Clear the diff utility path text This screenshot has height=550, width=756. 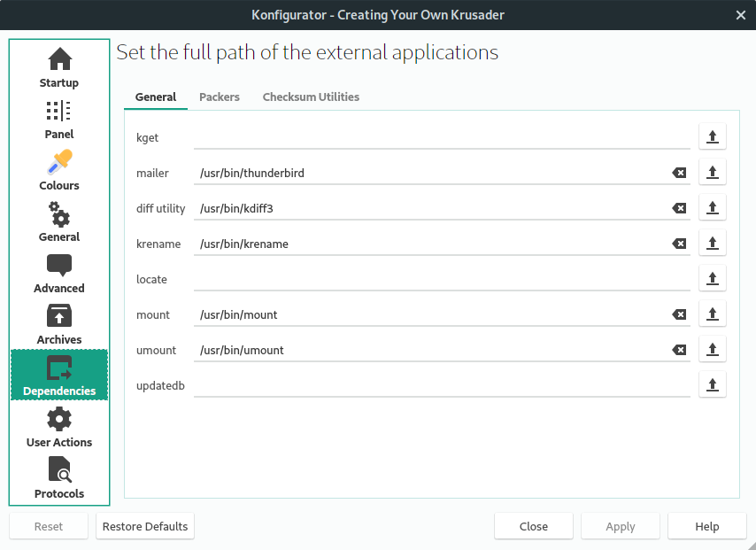(678, 208)
